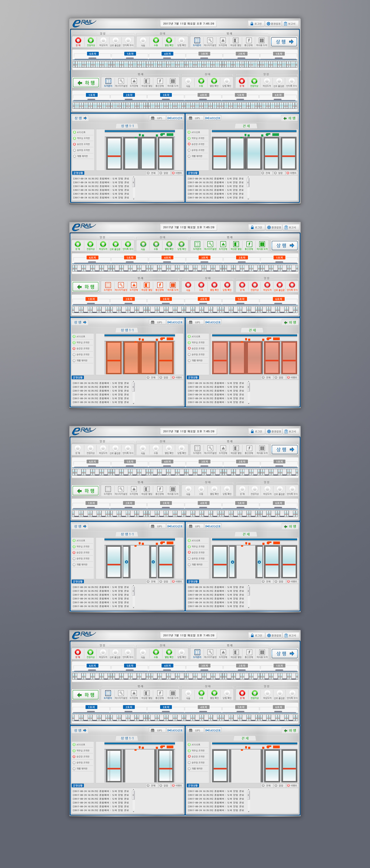Select 4호차 tab in 상행 car row, top screen
The width and height of the screenshot is (370, 868).
pos(167,54)
